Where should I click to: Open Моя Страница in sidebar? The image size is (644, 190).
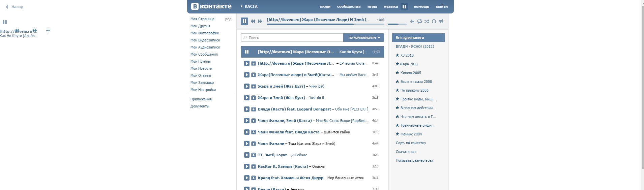tap(202, 19)
